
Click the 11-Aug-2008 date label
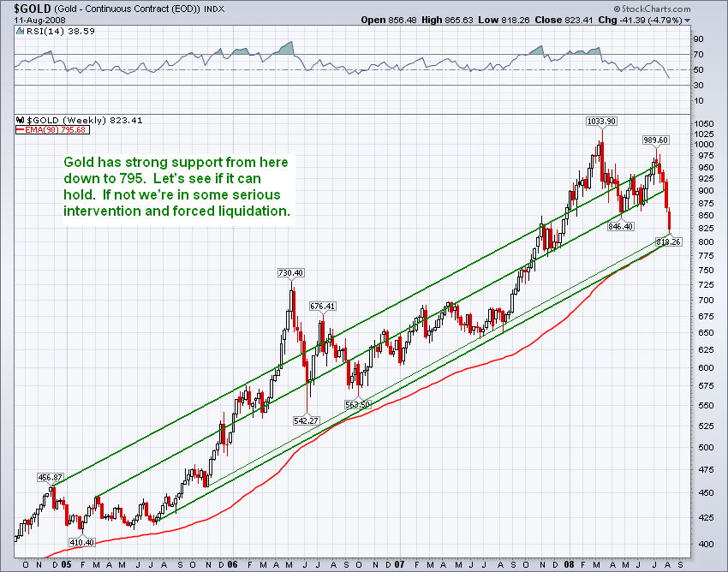coord(40,21)
